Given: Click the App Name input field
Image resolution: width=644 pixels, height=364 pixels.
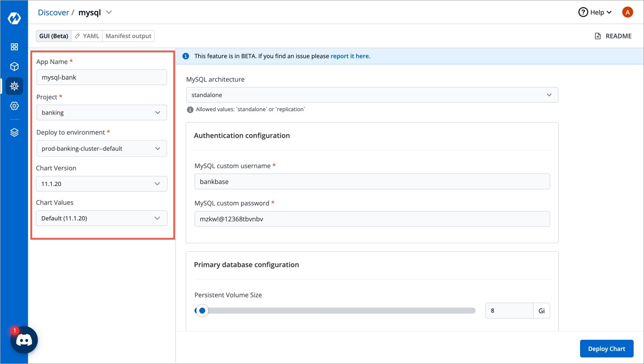Looking at the screenshot, I should coord(101,77).
